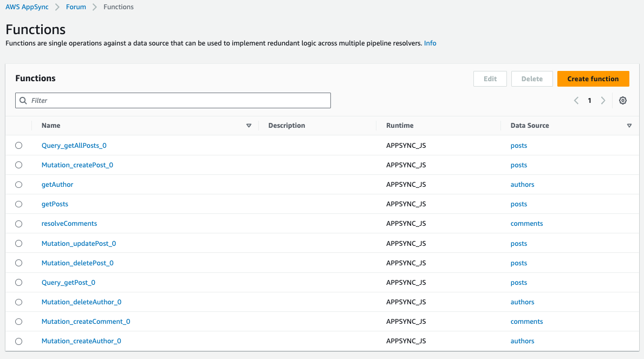Open Mutation_deletePost_0 function
The image size is (644, 359).
pos(77,263)
